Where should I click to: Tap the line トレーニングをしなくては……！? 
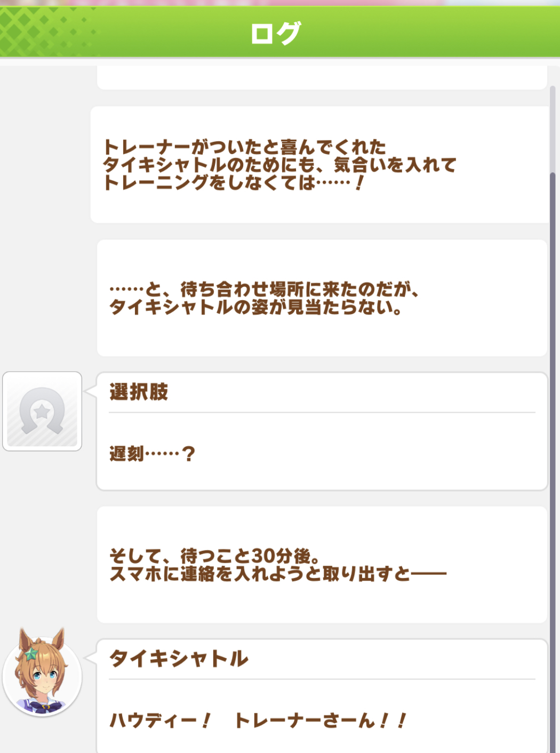[233, 183]
